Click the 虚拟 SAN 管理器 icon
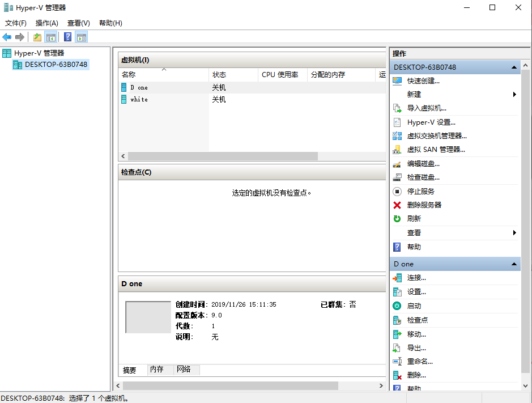The width and height of the screenshot is (532, 403). (397, 150)
